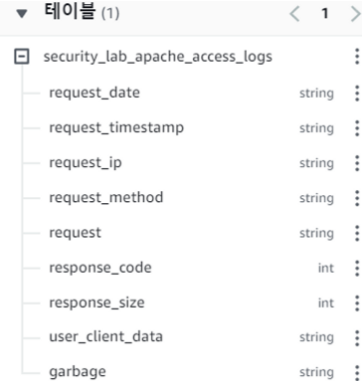Select the security_lab_apache_access_logs table name

pos(158,57)
